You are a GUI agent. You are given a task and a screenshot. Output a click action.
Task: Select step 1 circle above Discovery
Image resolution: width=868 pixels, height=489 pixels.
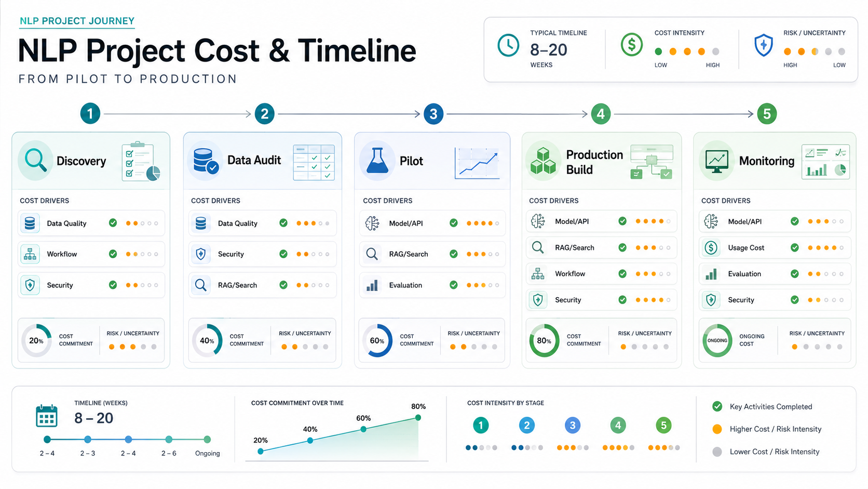coord(90,114)
